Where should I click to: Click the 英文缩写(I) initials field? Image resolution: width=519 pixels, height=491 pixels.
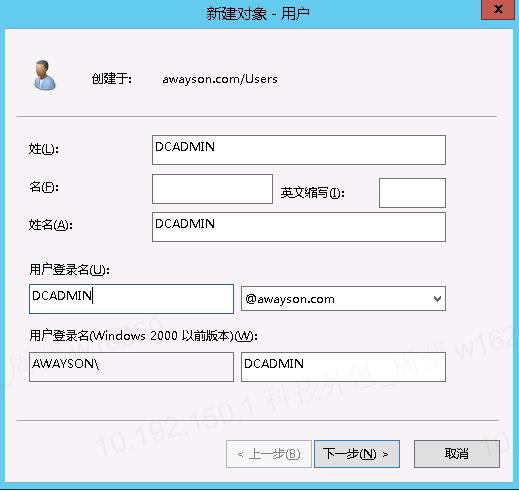(x=412, y=193)
